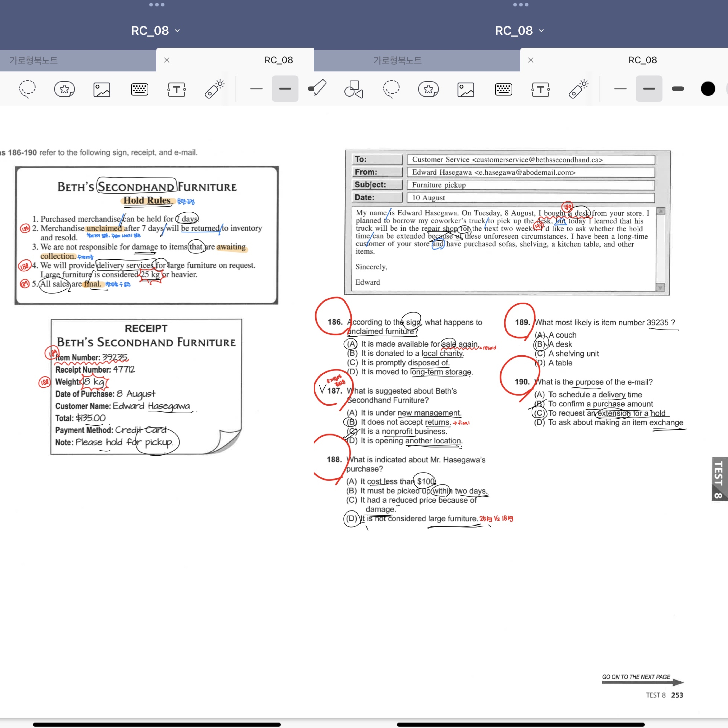Choose thin stroke width in left pane

tap(256, 89)
